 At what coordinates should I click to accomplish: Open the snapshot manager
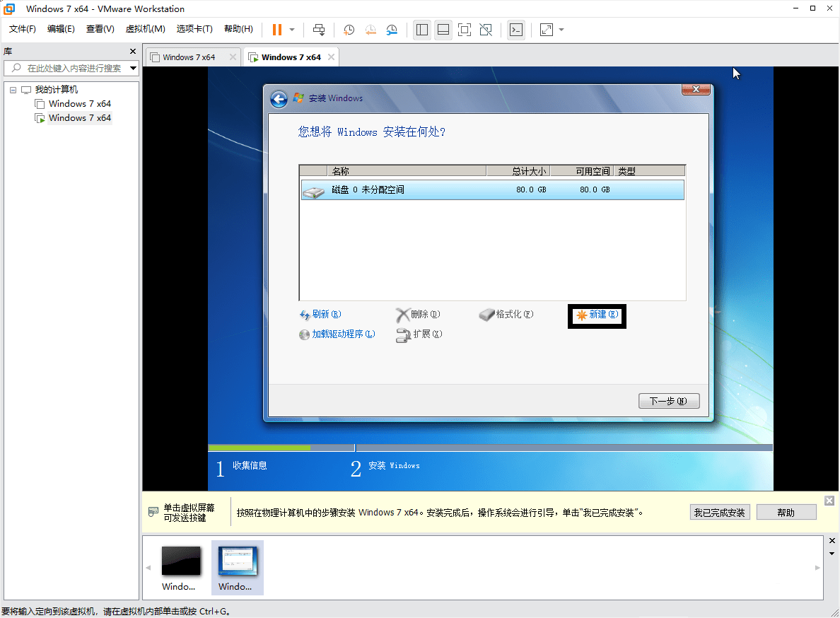tap(392, 30)
